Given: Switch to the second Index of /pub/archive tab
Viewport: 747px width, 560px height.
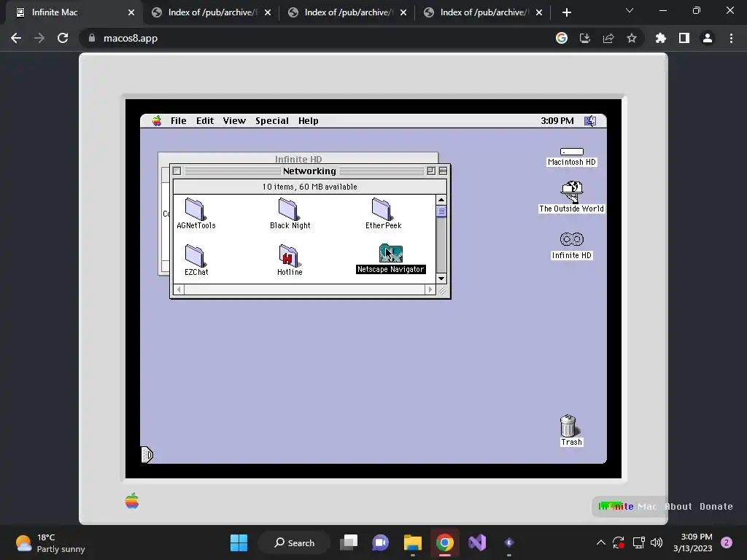Looking at the screenshot, I should 348,12.
